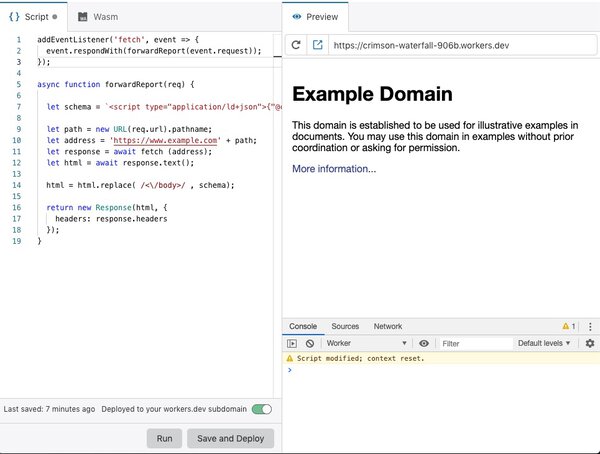Click the warning count indicator
This screenshot has width=600, height=454.
pyautogui.click(x=569, y=327)
